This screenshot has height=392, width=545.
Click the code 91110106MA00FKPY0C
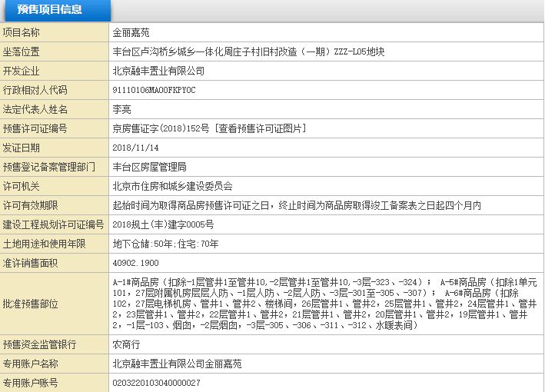click(x=154, y=91)
